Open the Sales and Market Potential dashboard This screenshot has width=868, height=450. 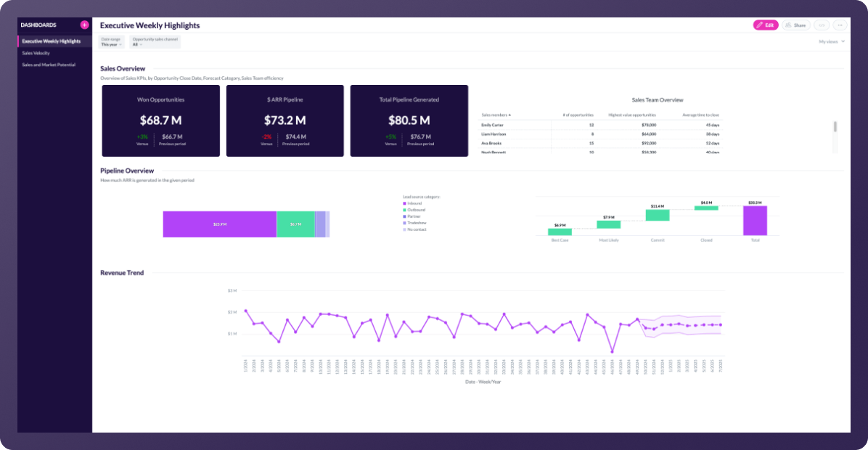point(48,64)
